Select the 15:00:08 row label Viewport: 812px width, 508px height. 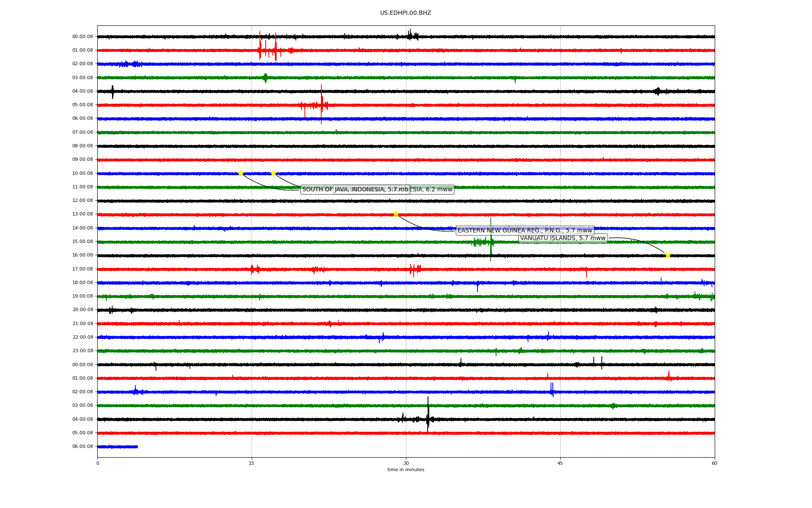[x=82, y=242]
